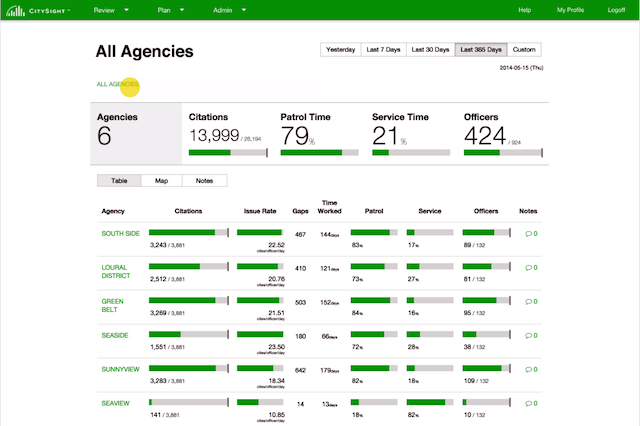
Task: Open the South Side agency link
Action: (120, 234)
